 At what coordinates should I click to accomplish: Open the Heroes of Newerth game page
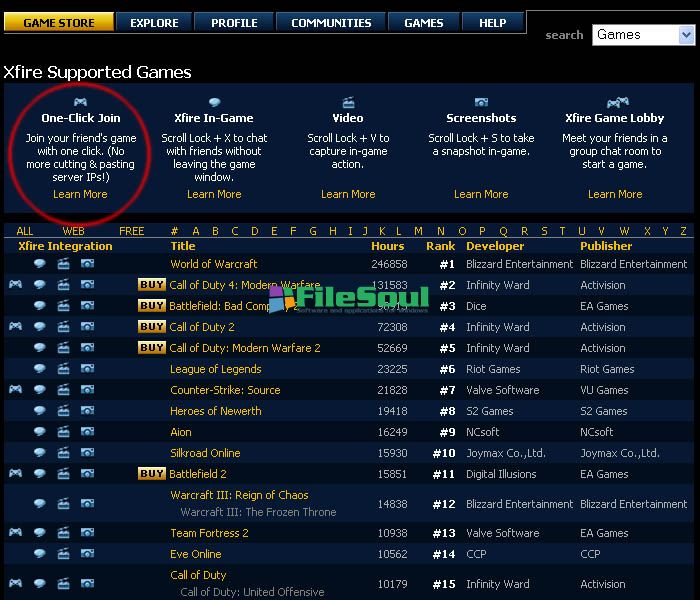click(x=215, y=411)
